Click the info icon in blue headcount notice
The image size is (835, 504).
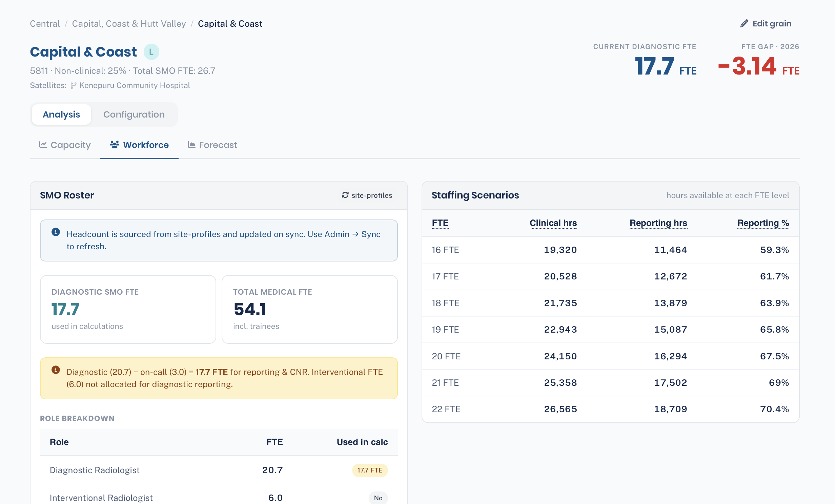[x=56, y=232]
